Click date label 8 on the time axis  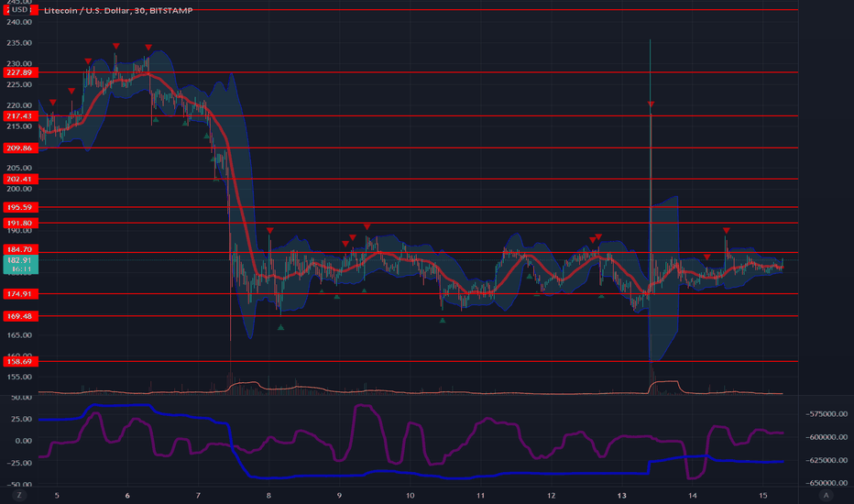[268, 495]
